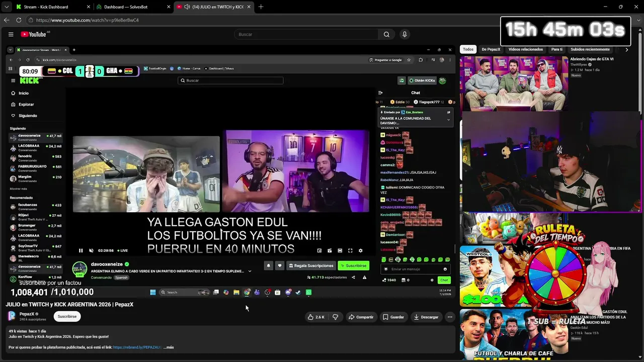The height and width of the screenshot is (362, 644).
Task: Dislike the video with the thumbs-down button
Action: (x=336, y=317)
